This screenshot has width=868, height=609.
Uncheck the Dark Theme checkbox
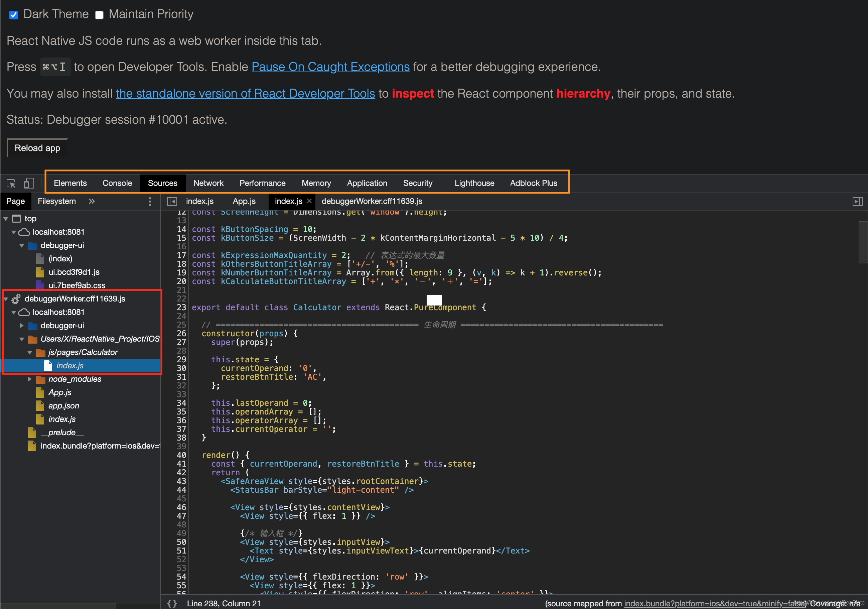coord(14,15)
